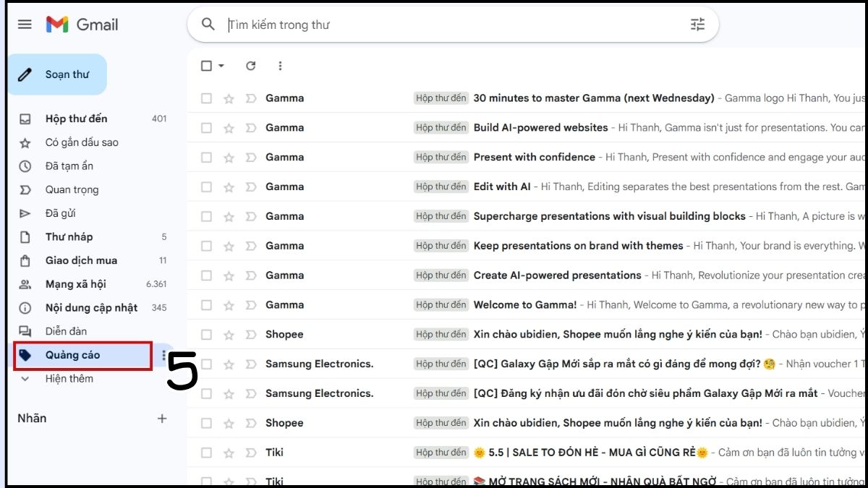Refresh the inbox with the reload icon

(x=251, y=66)
